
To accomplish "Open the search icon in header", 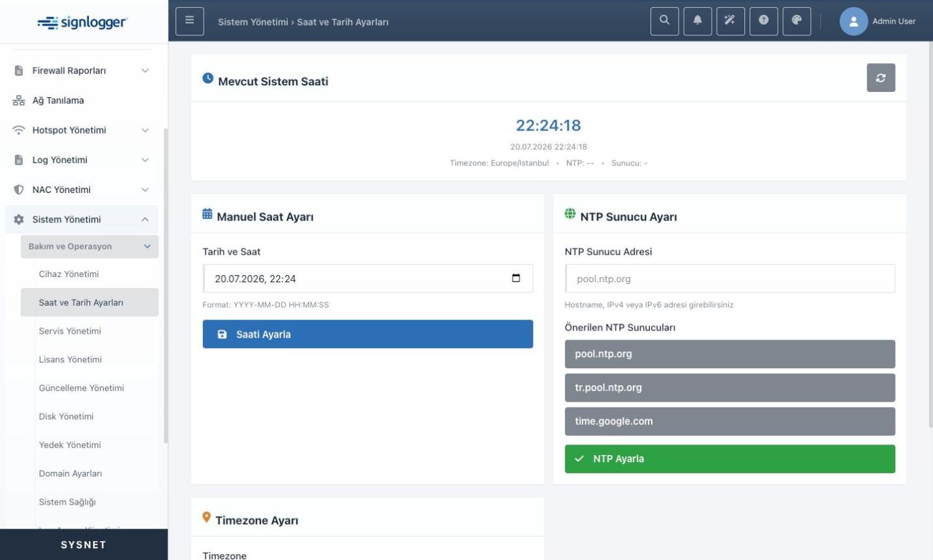I will (664, 21).
